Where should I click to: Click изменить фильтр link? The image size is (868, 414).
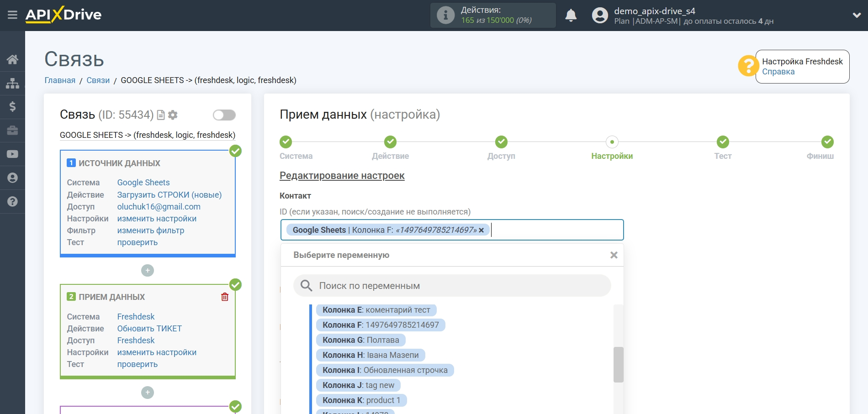151,231
